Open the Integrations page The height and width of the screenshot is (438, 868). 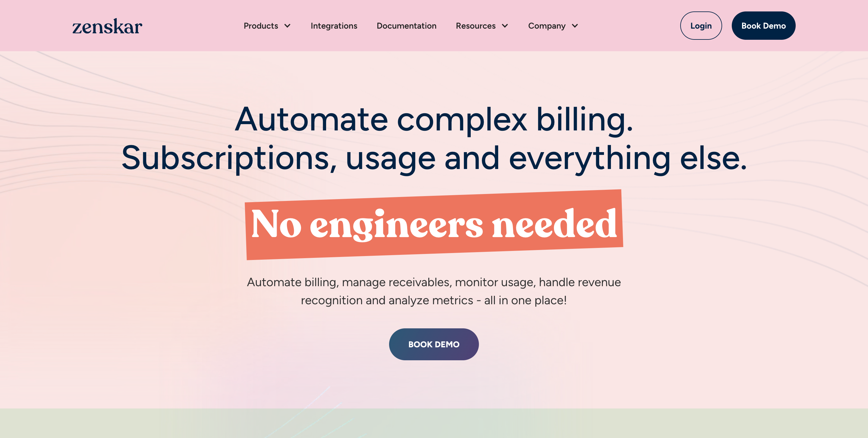pos(334,25)
